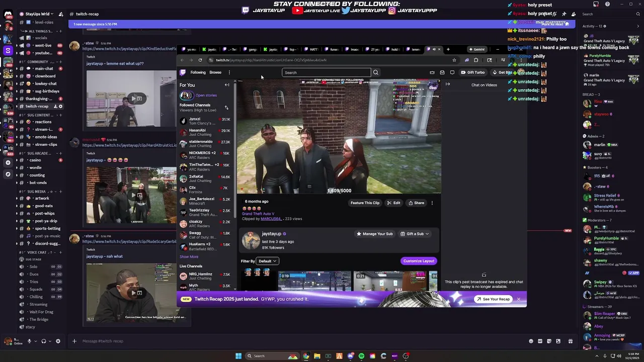Click Discord message attachment plus button
This screenshot has width=644, height=362.
pyautogui.click(x=74, y=341)
